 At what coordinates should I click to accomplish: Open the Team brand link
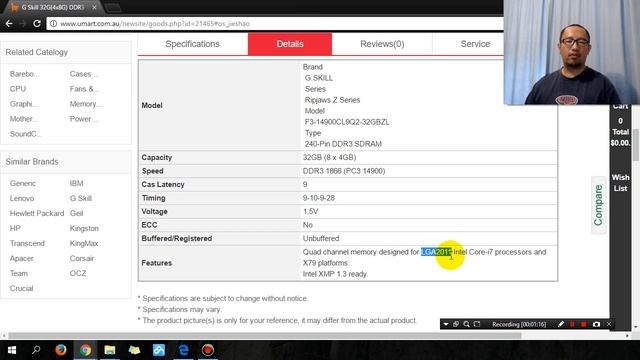(x=19, y=273)
